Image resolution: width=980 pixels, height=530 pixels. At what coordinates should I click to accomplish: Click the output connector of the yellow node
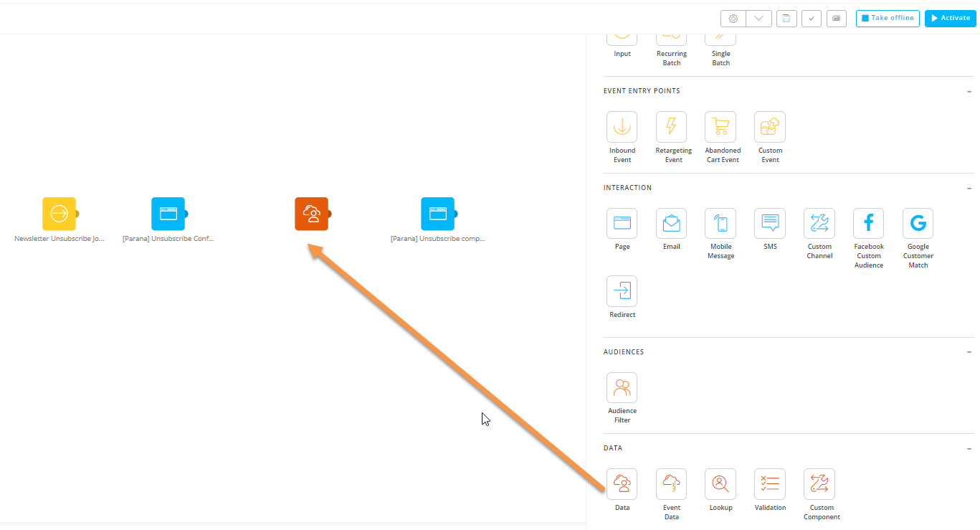point(77,214)
